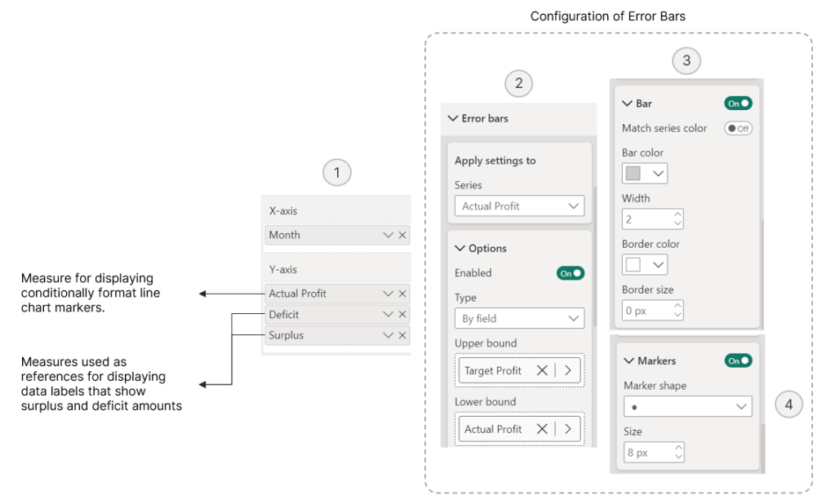Collapse the Error bars section
Viewport: 835px width, 504px height.
coord(453,118)
